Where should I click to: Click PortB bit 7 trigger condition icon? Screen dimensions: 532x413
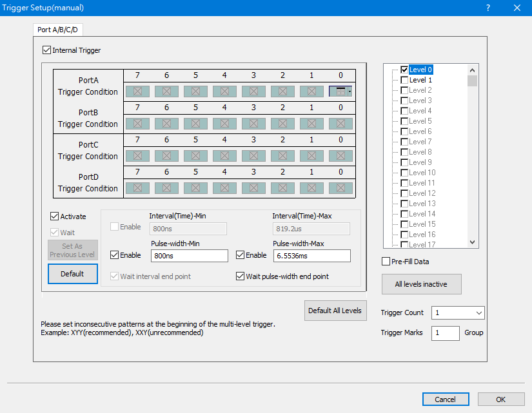tap(137, 124)
